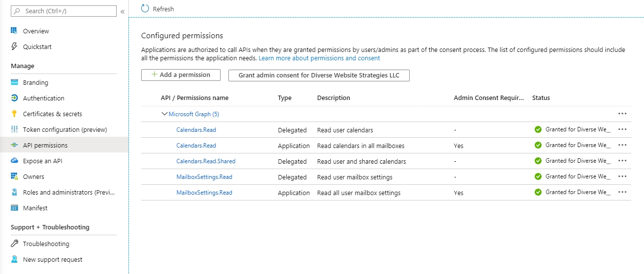Click green check for delegated Calendars.Read
This screenshot has height=274, width=644.
[538, 129]
